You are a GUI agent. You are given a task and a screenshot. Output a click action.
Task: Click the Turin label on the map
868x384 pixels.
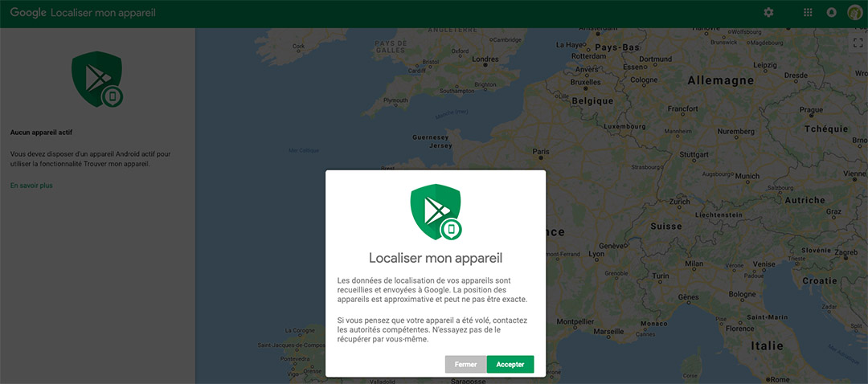pyautogui.click(x=661, y=276)
